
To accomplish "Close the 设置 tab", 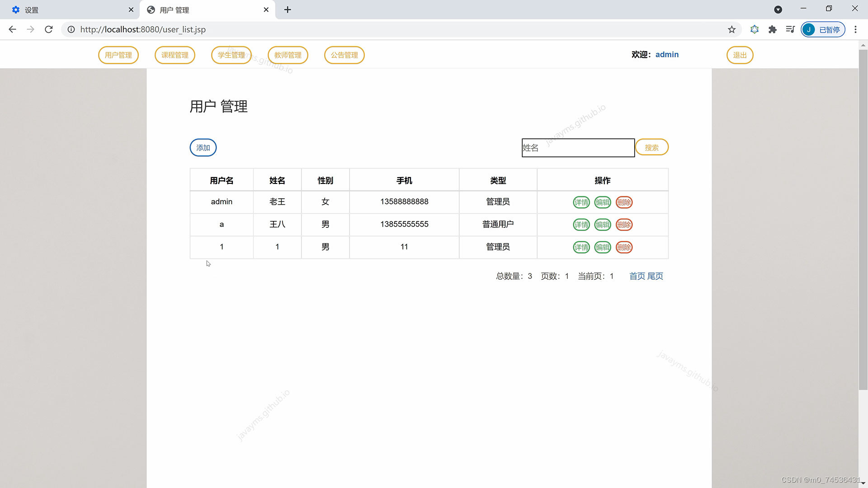I will (x=131, y=9).
